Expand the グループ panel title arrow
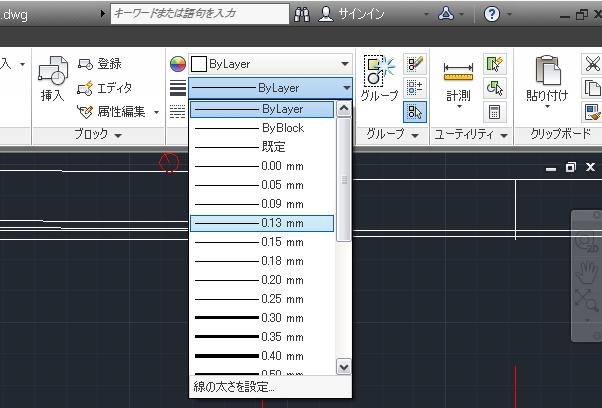The height and width of the screenshot is (408, 602). [415, 135]
